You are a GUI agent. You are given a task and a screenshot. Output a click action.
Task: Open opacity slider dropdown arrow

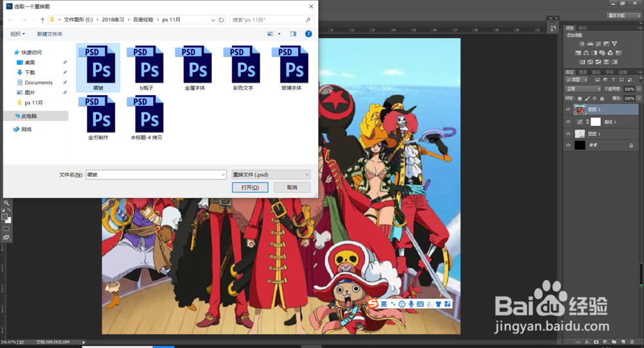pos(639,89)
